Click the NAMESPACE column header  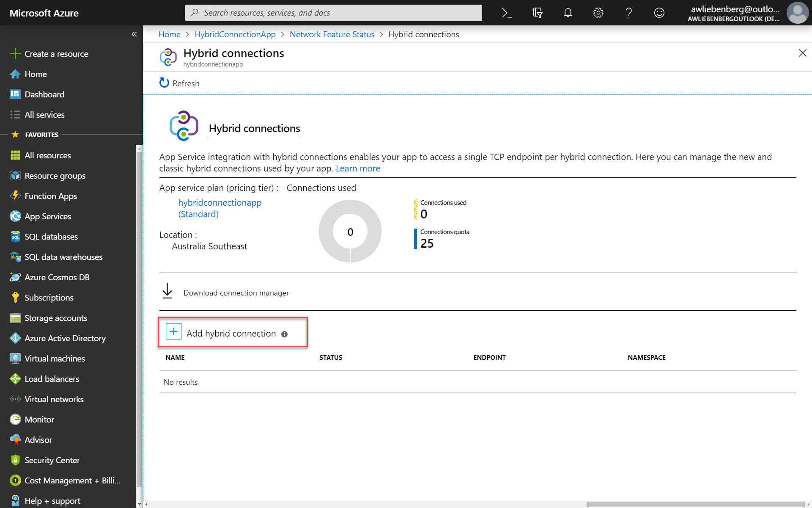point(647,358)
